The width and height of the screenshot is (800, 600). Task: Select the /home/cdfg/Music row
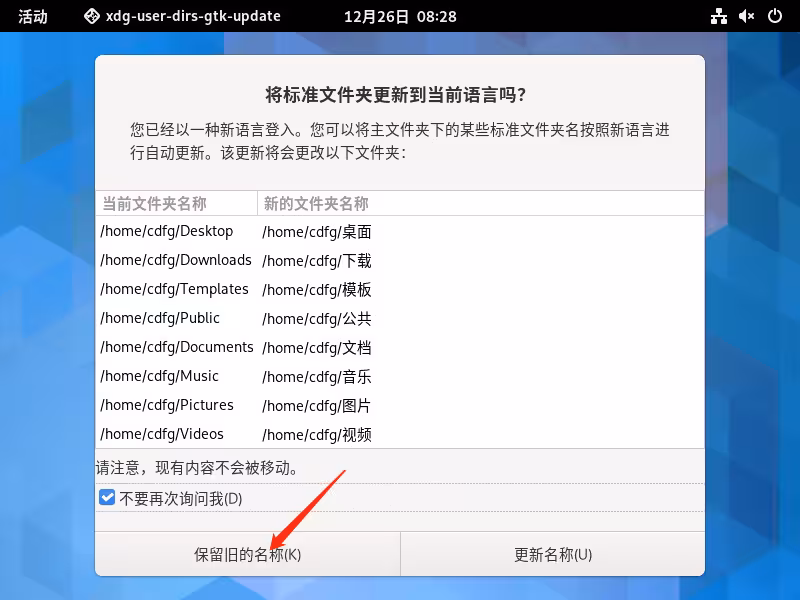(400, 377)
